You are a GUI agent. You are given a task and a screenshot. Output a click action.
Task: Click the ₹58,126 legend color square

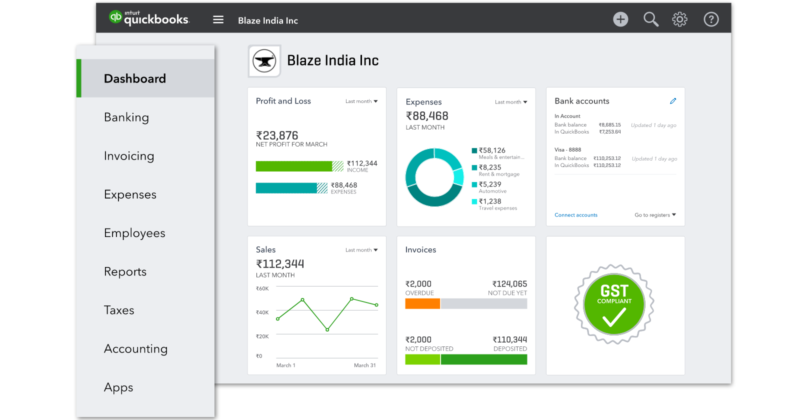pos(474,151)
